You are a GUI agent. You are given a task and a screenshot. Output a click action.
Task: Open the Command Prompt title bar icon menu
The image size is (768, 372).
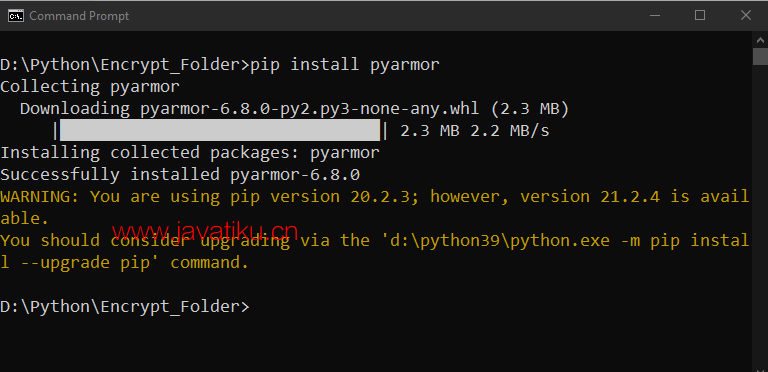16,16
